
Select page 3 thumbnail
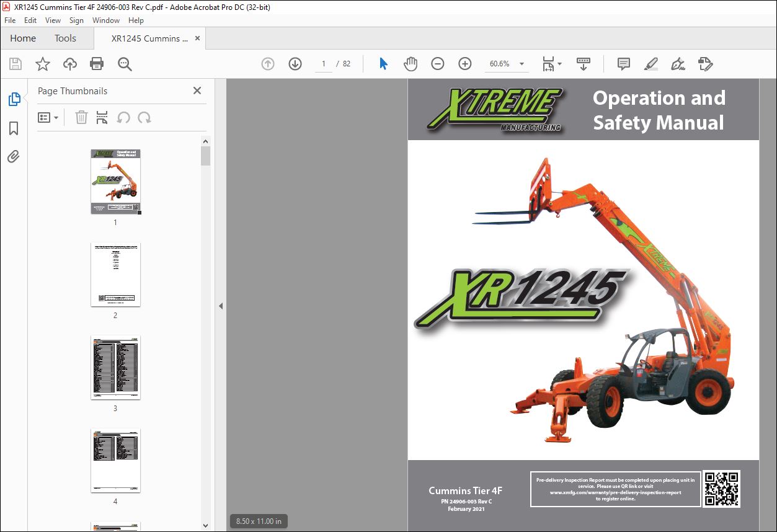tap(115, 367)
